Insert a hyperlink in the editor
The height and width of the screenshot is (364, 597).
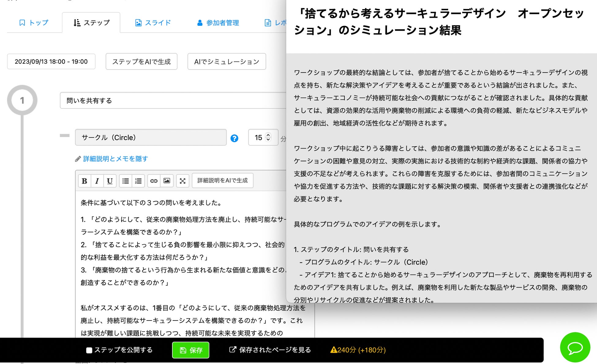[x=154, y=181]
